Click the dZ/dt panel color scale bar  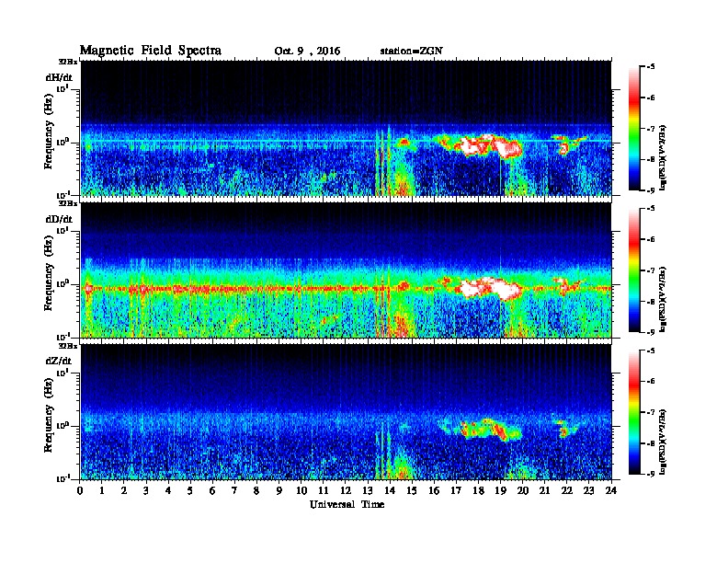[x=634, y=412]
